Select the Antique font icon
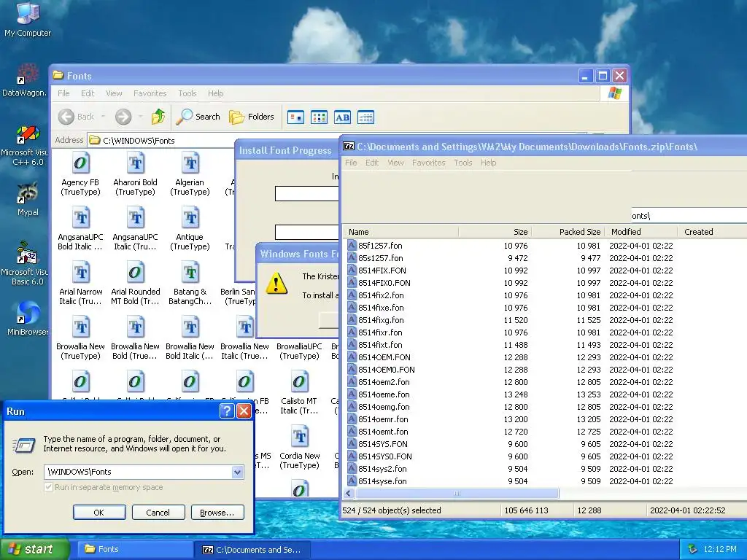 click(x=190, y=229)
